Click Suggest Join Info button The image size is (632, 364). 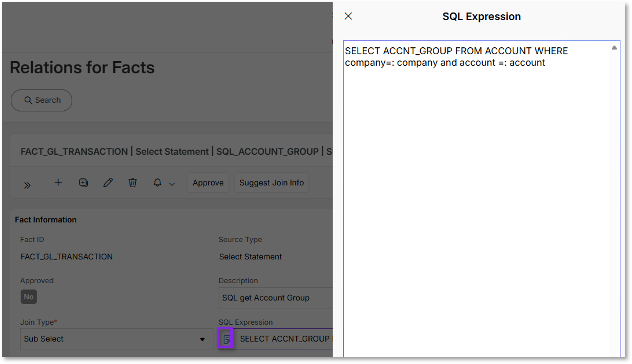coord(272,183)
